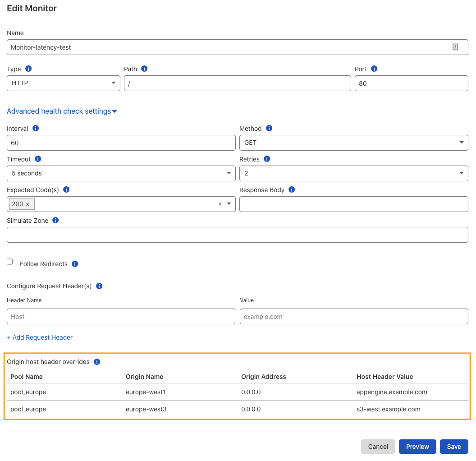The image size is (476, 461).
Task: Open the Expected Code(s) dropdown arrow
Action: (229, 204)
